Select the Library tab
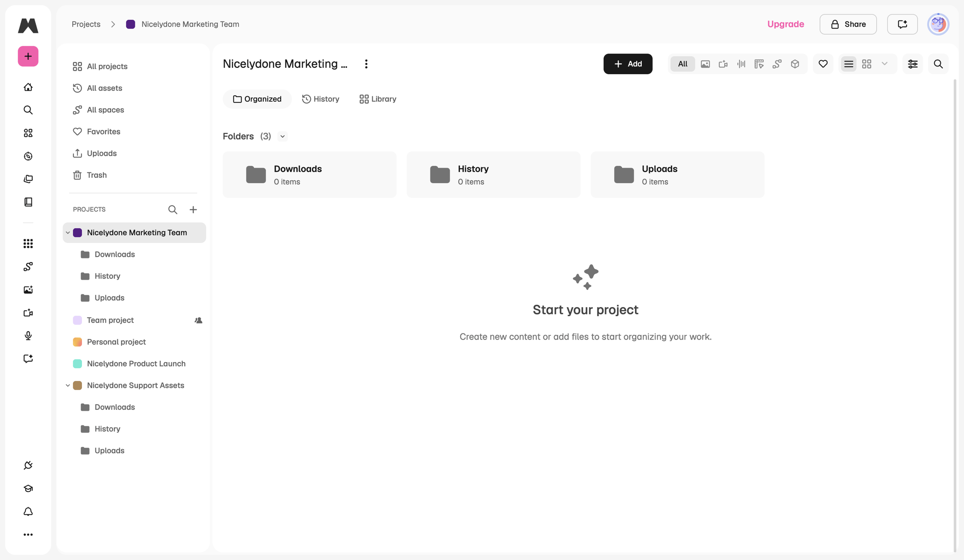Image resolution: width=964 pixels, height=560 pixels. (x=378, y=99)
